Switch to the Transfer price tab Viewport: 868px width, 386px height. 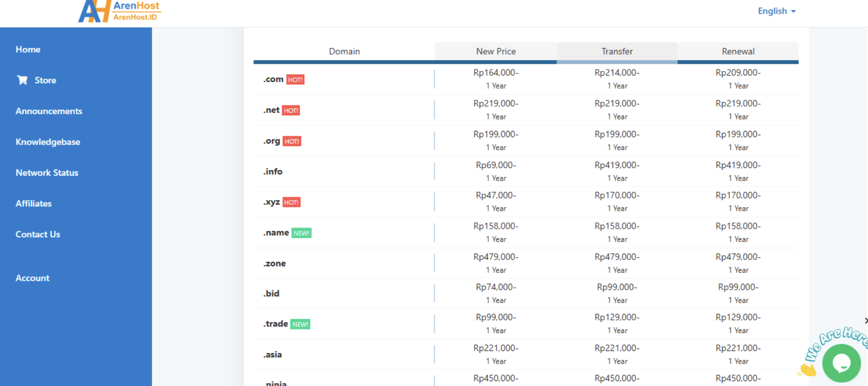(617, 52)
